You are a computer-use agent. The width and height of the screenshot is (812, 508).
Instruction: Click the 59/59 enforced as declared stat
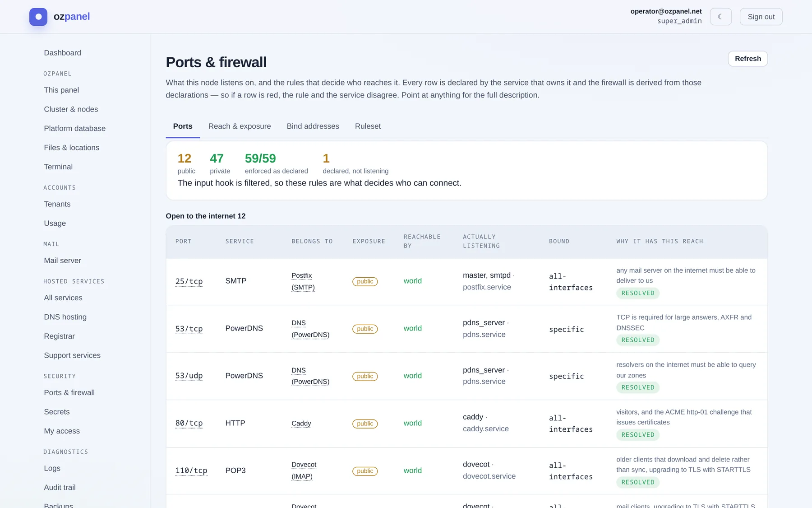[276, 163]
